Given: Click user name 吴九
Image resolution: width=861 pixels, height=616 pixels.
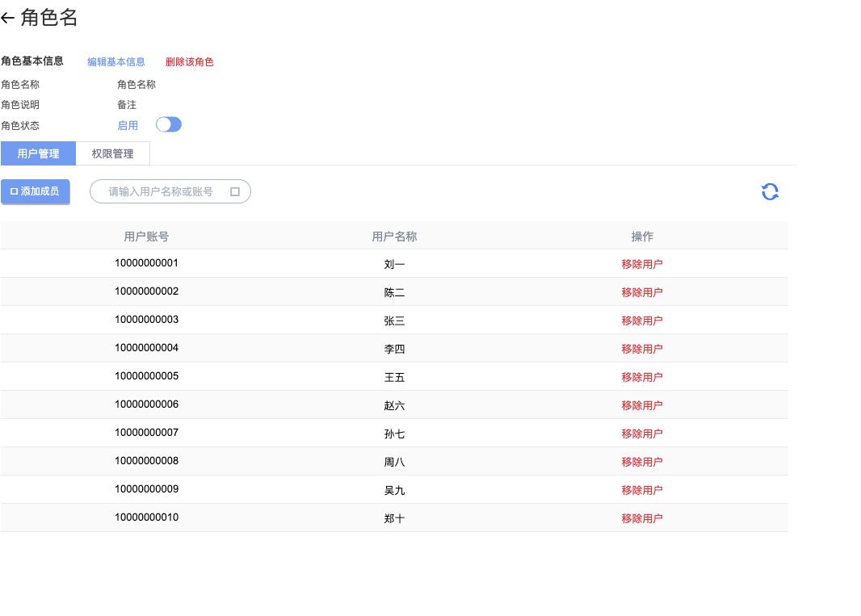Looking at the screenshot, I should pos(394,491).
